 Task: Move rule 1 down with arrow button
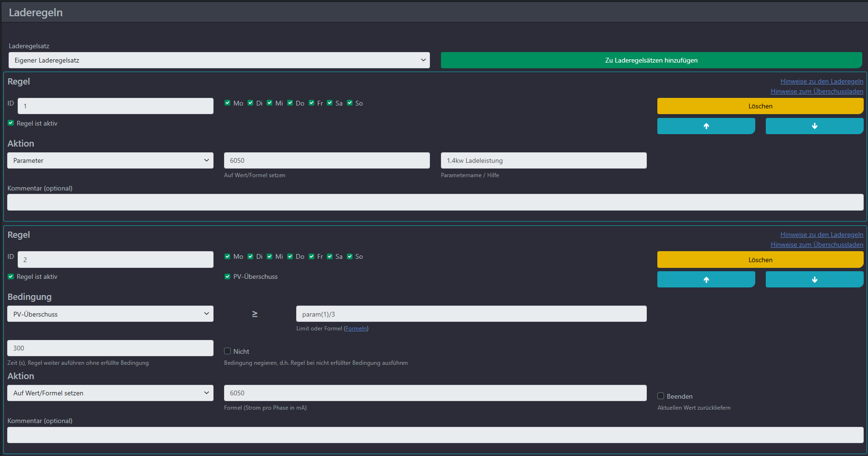pos(814,126)
